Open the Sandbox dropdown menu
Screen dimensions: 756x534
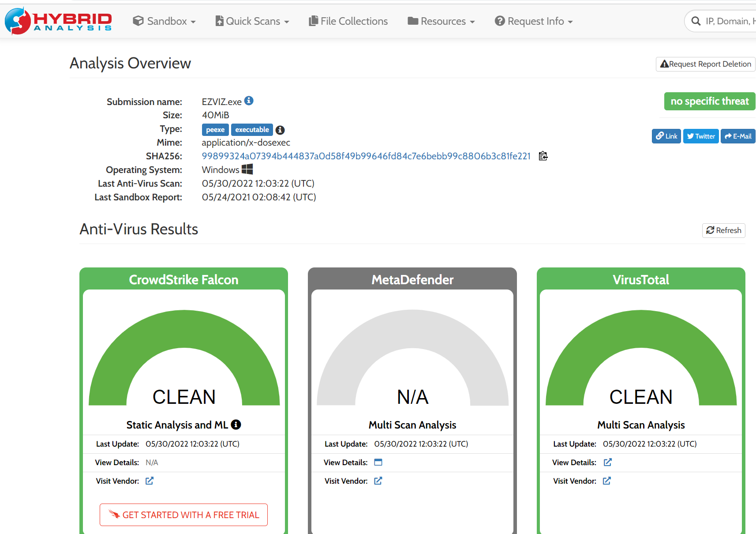(164, 21)
